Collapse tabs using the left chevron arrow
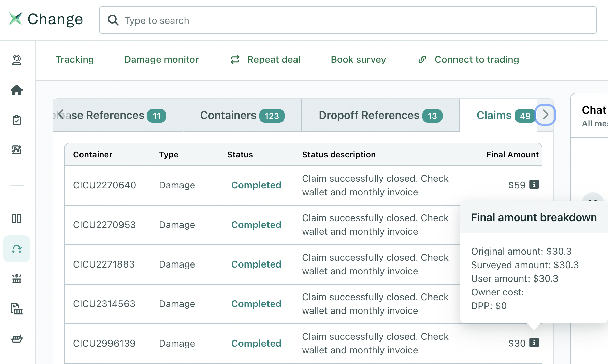608x364 pixels. 61,115
